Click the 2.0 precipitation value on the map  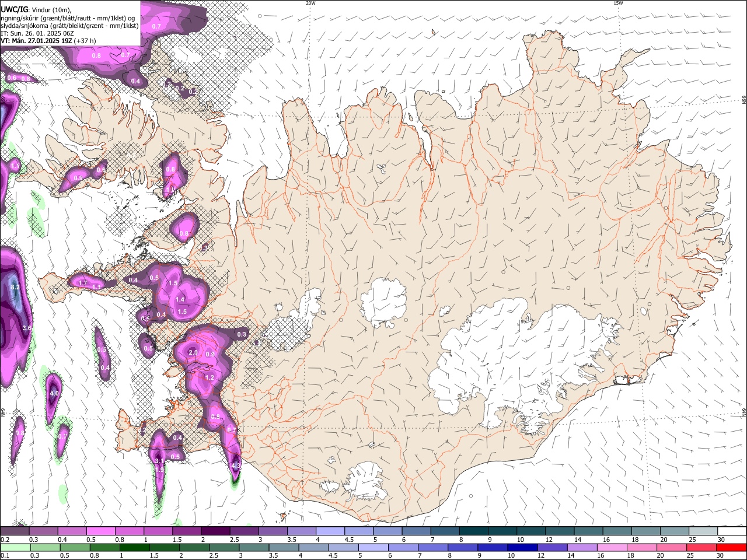tap(194, 353)
